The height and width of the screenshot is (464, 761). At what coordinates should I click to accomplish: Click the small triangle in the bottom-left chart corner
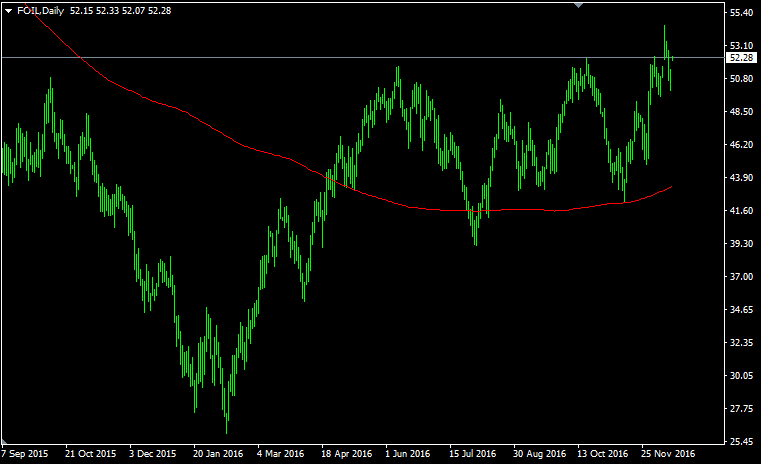[4, 442]
